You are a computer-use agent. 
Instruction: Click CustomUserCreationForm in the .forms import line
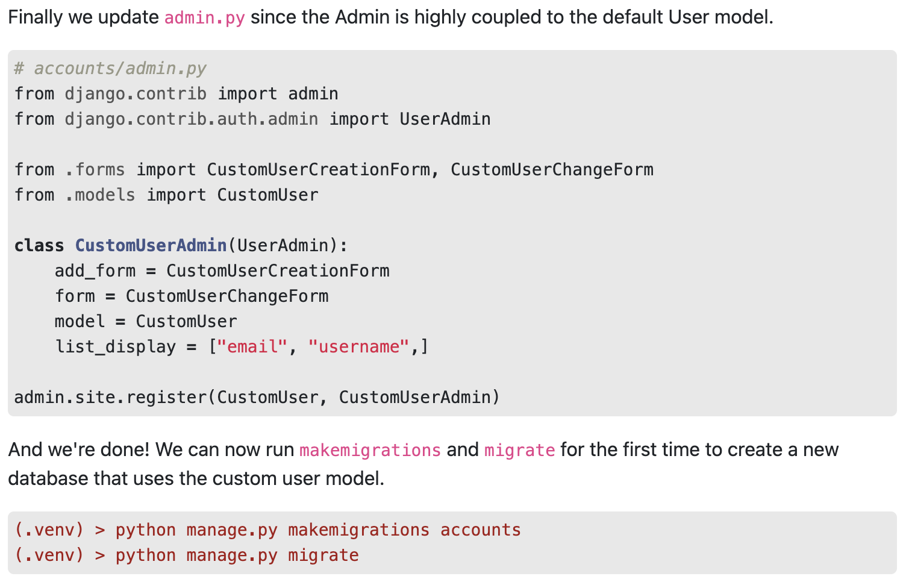tap(319, 170)
